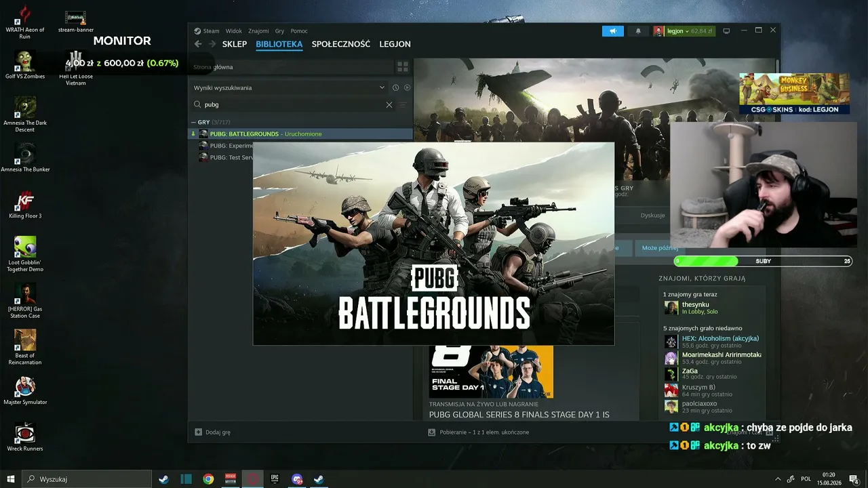Open Wreck Runners desktop shortcut
868x488 pixels.
25,438
